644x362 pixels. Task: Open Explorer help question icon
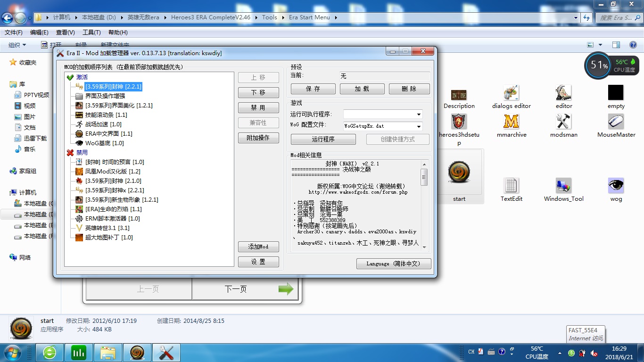[x=633, y=45]
